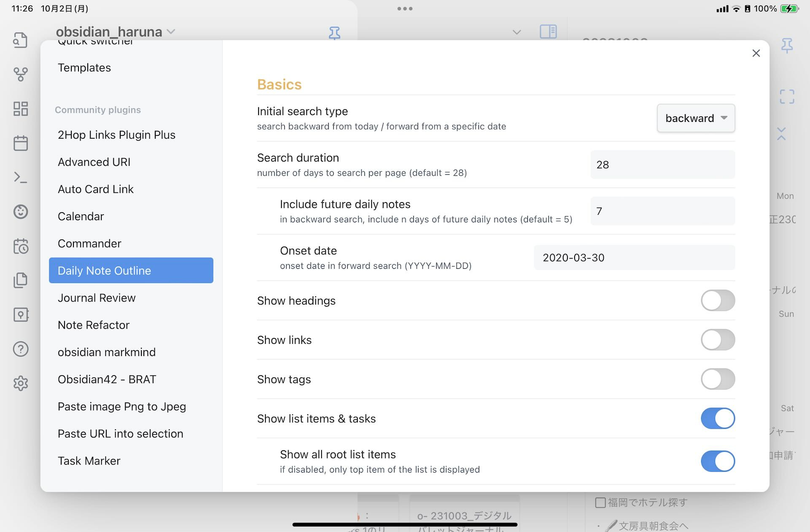
Task: Open Initial search type backward dropdown
Action: [696, 118]
